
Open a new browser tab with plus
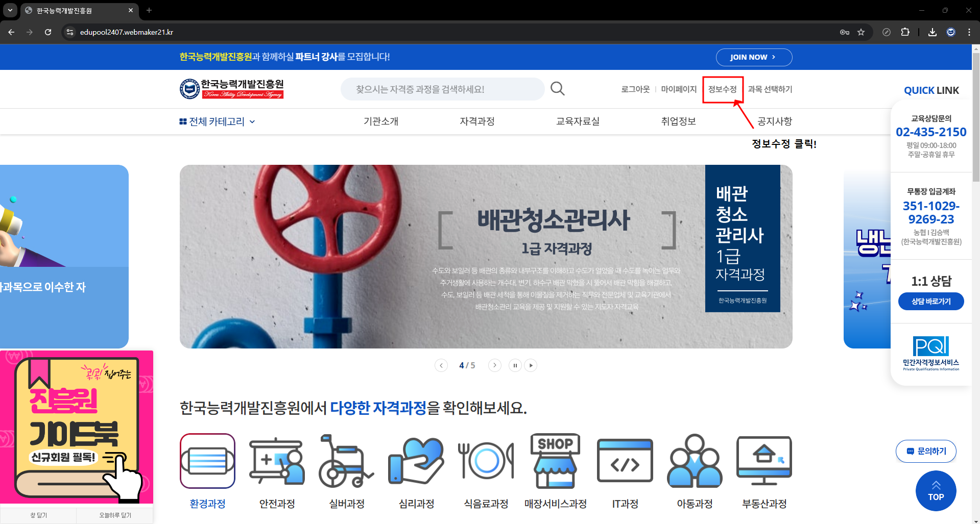149,10
